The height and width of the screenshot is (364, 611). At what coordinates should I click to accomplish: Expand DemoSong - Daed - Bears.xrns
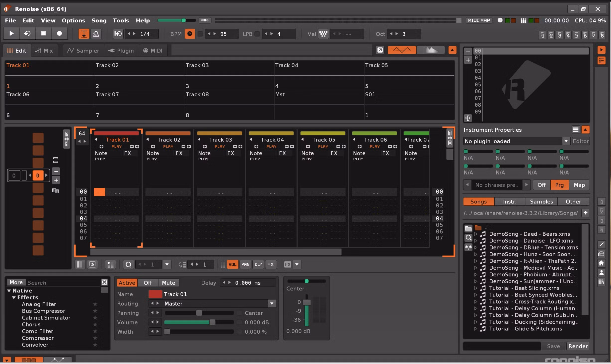tap(476, 234)
